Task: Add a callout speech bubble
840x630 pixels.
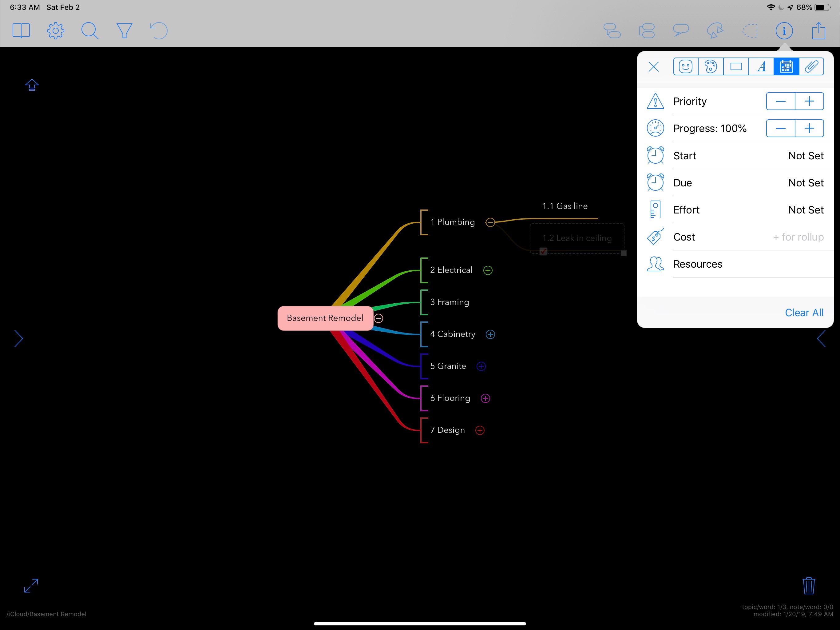Action: coord(681,30)
